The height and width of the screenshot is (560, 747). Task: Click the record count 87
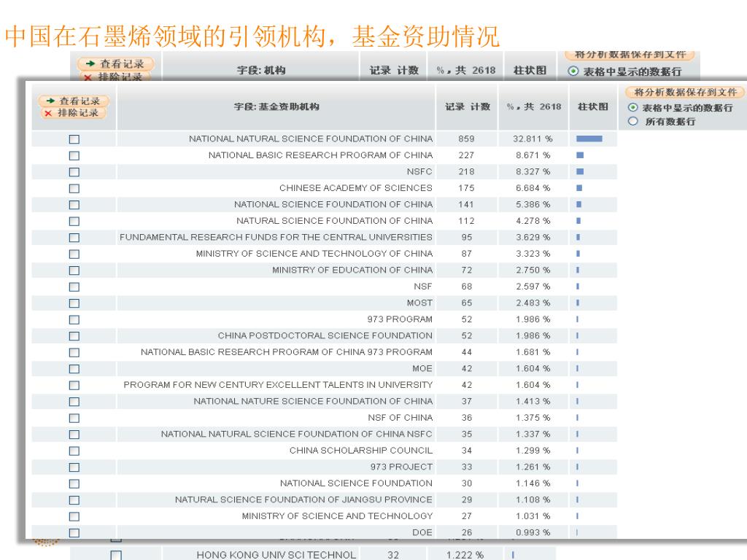pos(466,254)
